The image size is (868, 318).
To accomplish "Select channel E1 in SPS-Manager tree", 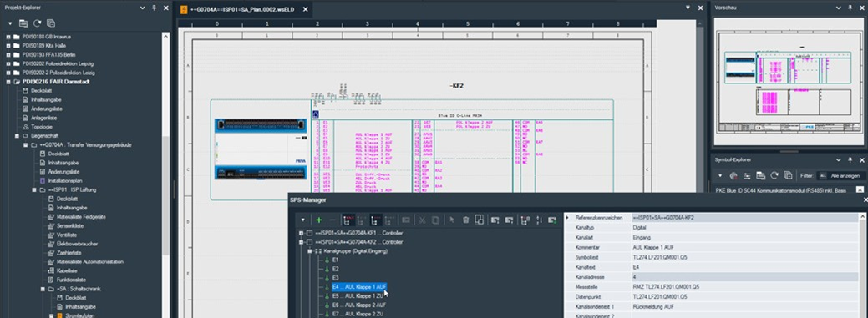I will pyautogui.click(x=336, y=260).
